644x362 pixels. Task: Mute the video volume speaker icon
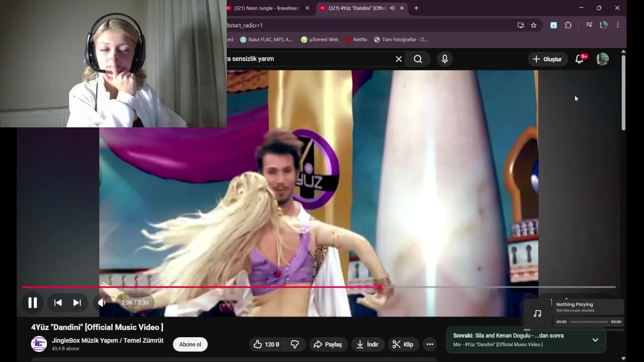[x=102, y=303]
